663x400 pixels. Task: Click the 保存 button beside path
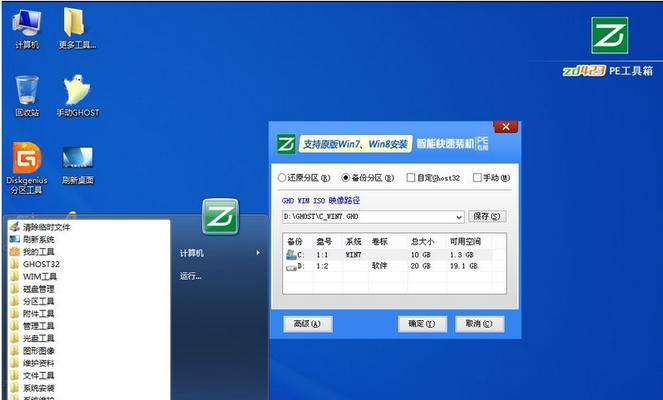(x=487, y=216)
